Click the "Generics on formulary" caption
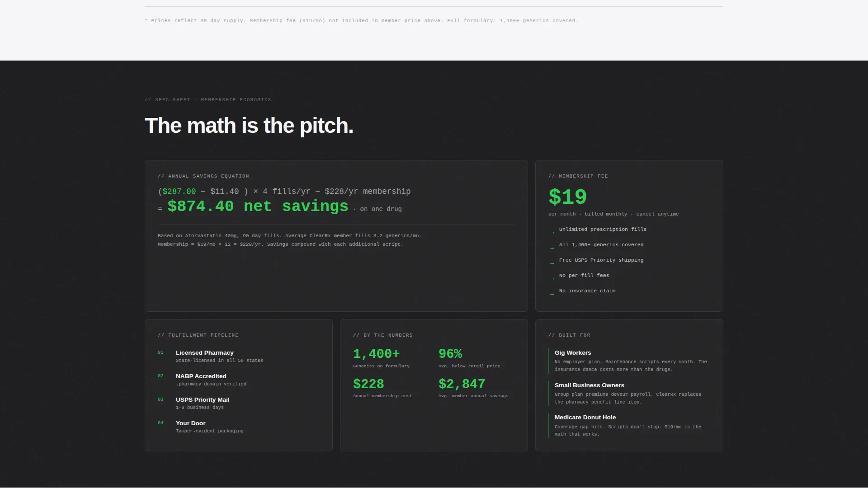The height and width of the screenshot is (488, 868). [x=381, y=366]
